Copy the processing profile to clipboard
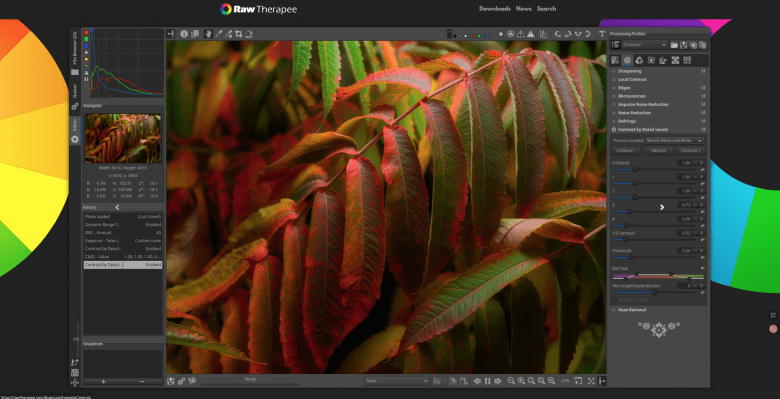Image resolution: width=780 pixels, height=399 pixels. click(693, 45)
